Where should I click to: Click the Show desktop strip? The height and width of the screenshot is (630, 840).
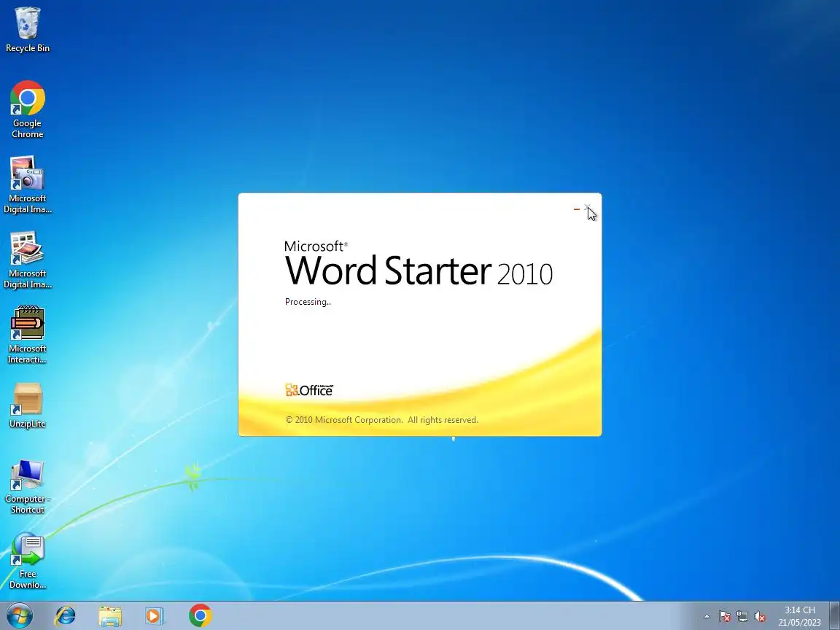[x=835, y=616]
